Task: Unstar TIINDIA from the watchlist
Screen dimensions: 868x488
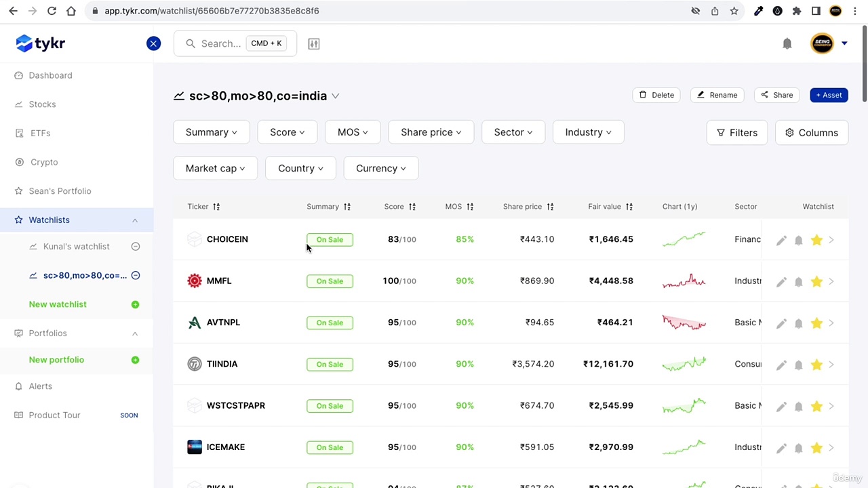Action: pos(816,365)
